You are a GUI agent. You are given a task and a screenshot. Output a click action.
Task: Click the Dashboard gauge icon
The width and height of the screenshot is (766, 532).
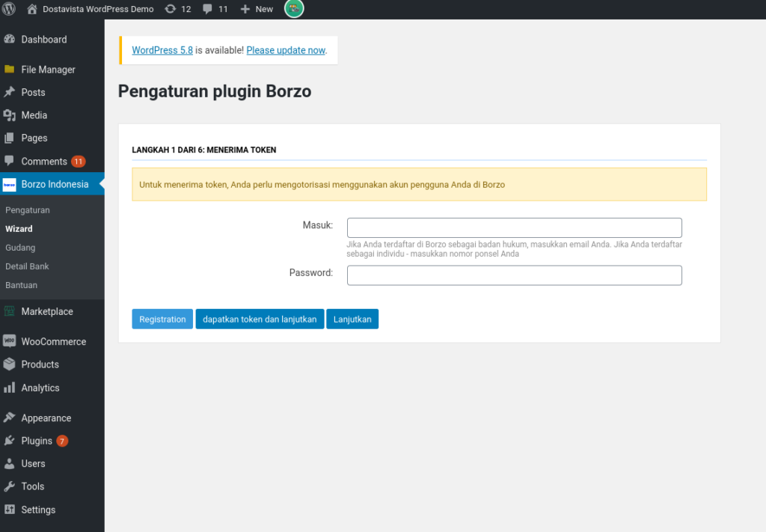pyautogui.click(x=9, y=39)
